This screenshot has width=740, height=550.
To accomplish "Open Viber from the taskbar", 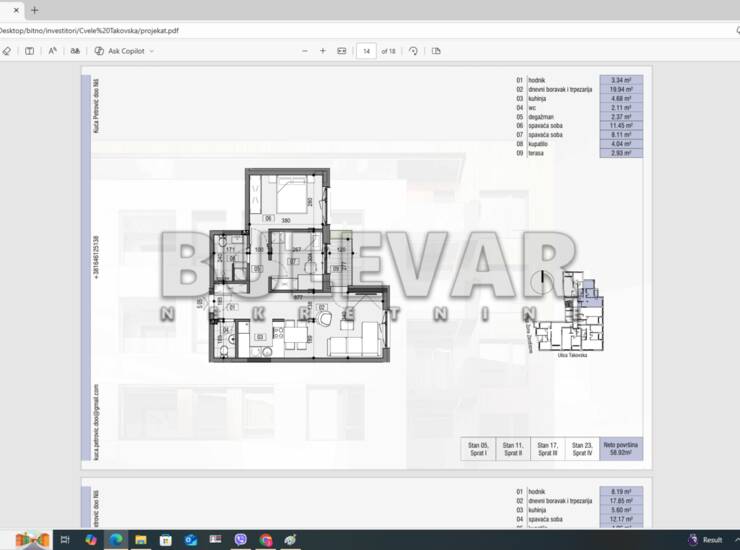I will coord(240,540).
